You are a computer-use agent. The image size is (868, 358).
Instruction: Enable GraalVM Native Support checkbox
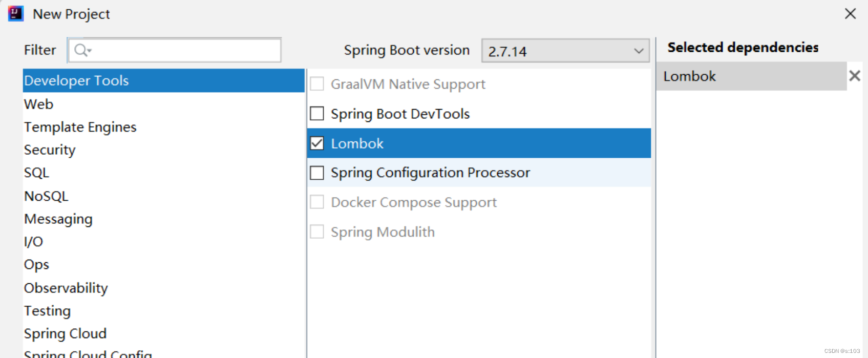(x=317, y=83)
